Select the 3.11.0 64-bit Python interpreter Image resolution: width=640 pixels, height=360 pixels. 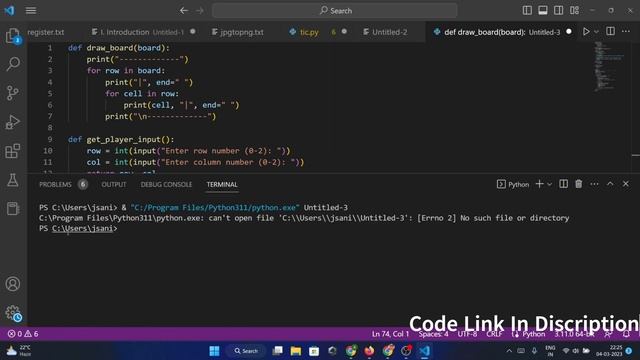574,334
